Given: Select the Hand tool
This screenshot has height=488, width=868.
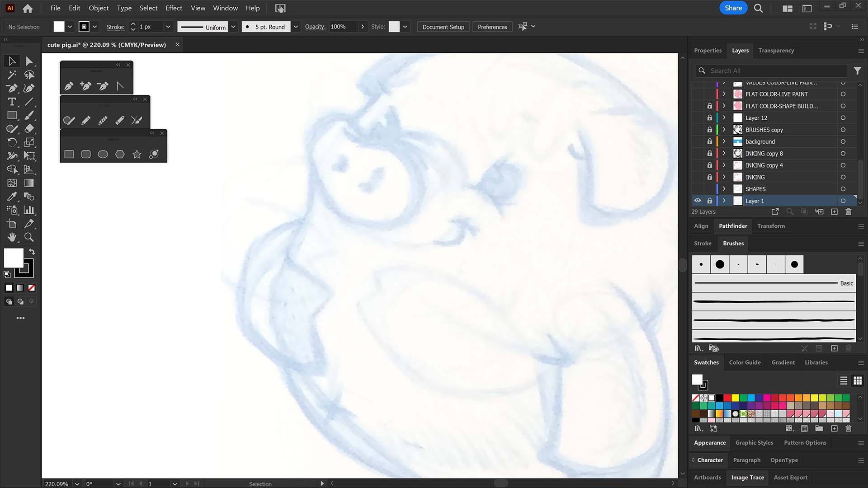Looking at the screenshot, I should click(12, 237).
